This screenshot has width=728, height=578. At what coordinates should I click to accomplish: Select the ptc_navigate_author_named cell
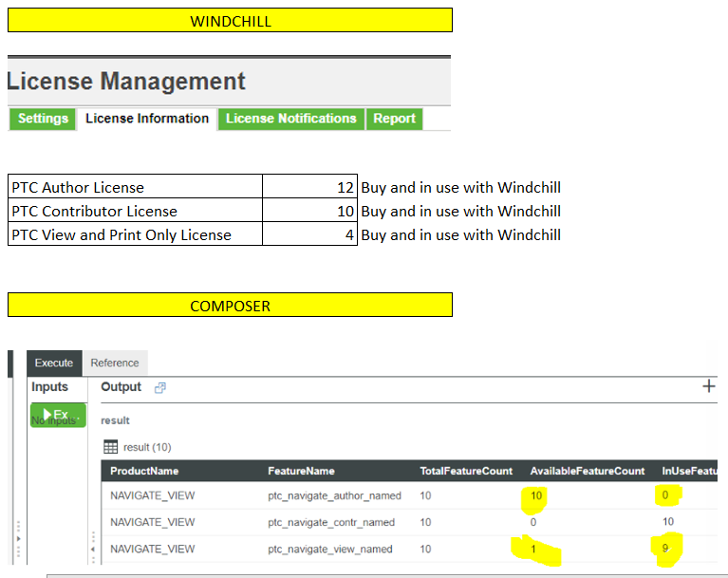[334, 495]
